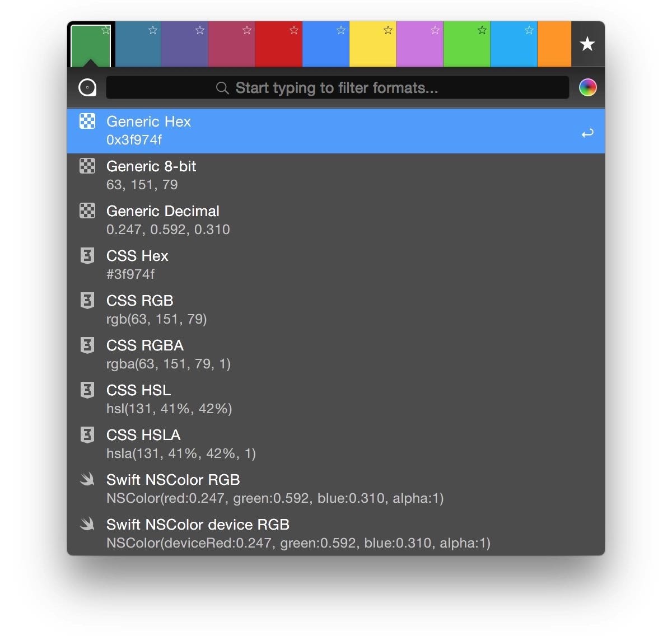Choose the Generic Decimal format
Viewport: 672px width, 636px height.
tap(336, 221)
